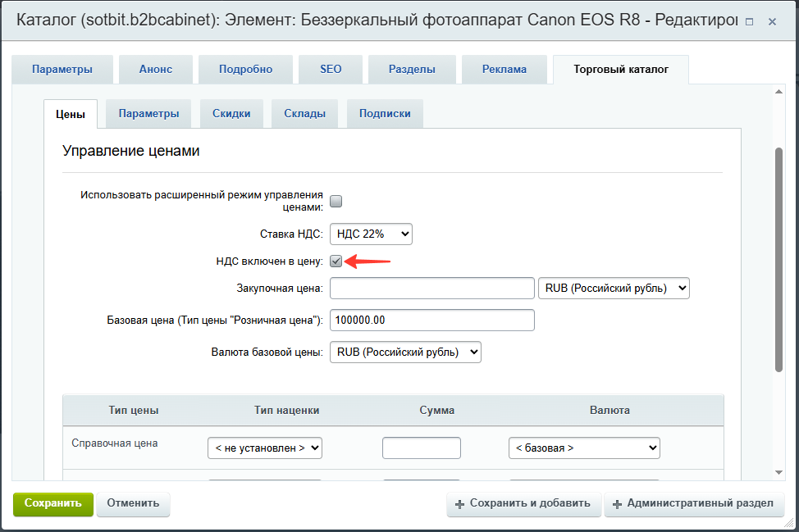
Task: Click the "Валюта" column header
Action: 610,411
